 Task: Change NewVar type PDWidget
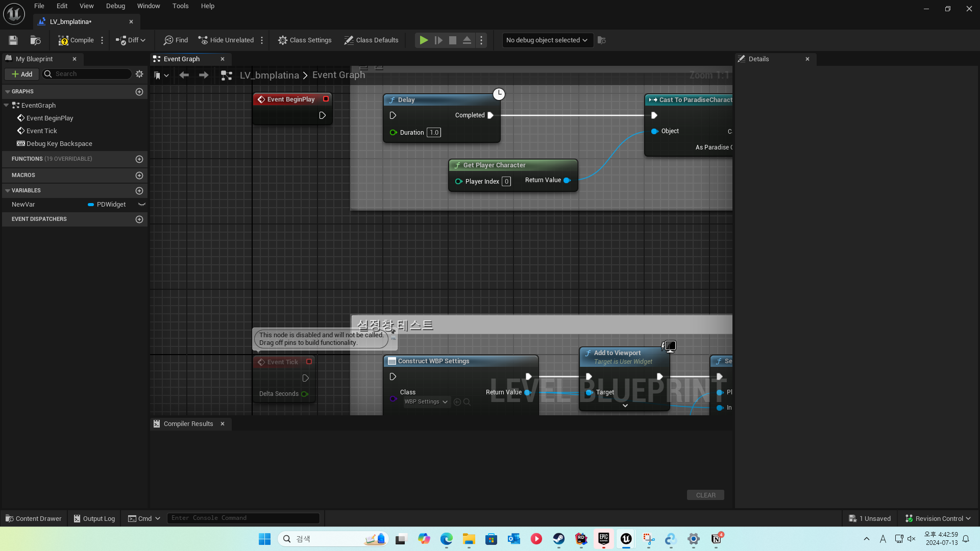[x=107, y=205]
